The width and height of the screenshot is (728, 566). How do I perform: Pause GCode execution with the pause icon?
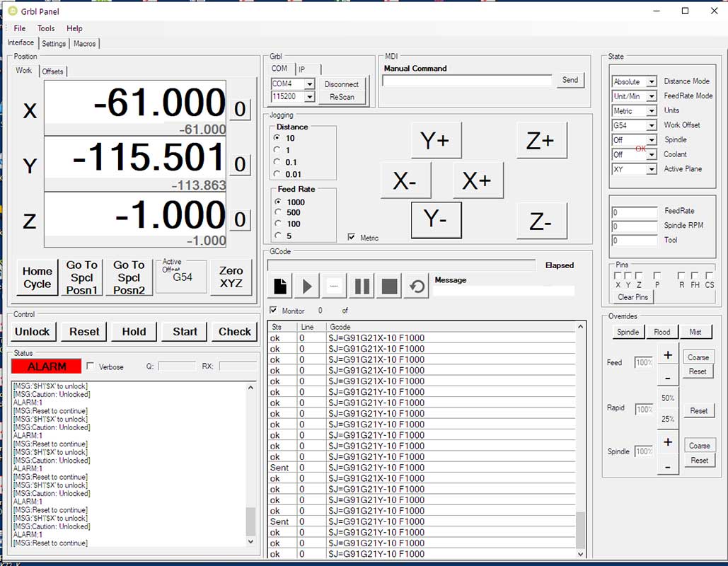point(362,286)
